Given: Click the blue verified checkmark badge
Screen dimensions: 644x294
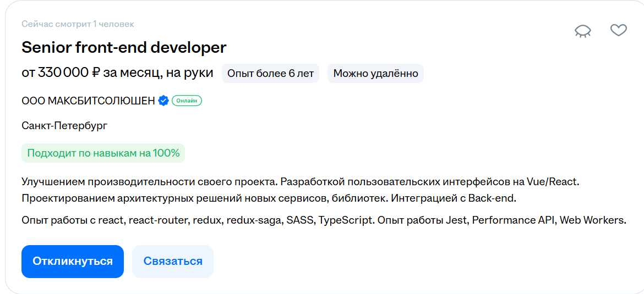Looking at the screenshot, I should (163, 101).
